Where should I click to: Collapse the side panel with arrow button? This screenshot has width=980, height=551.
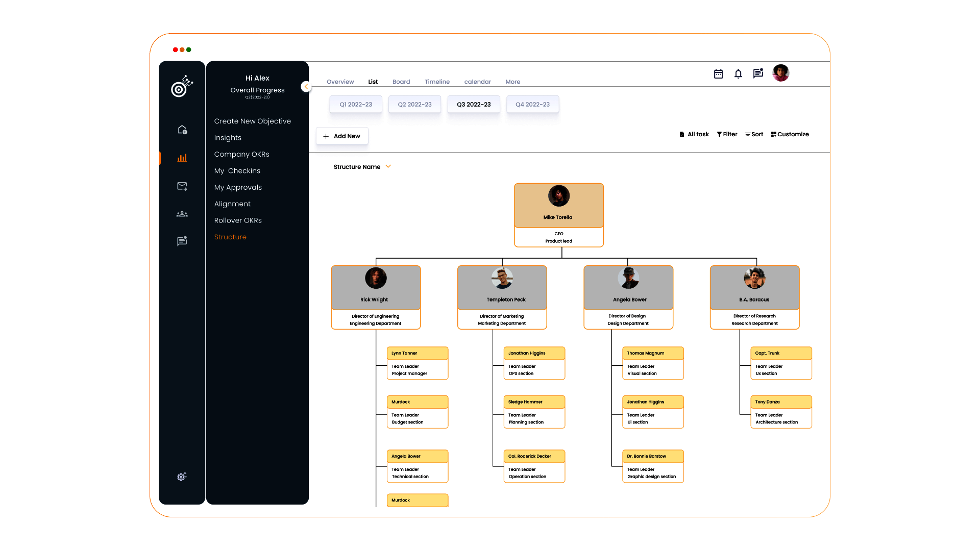pyautogui.click(x=306, y=87)
